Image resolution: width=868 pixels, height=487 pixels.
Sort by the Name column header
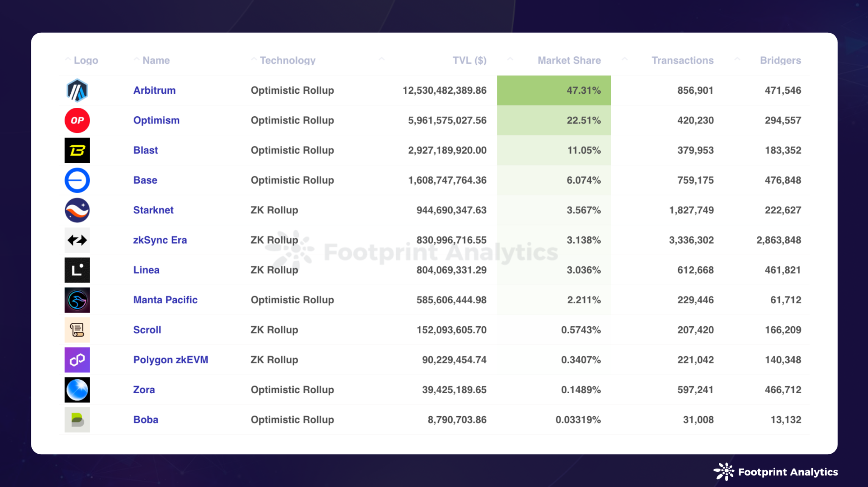156,60
